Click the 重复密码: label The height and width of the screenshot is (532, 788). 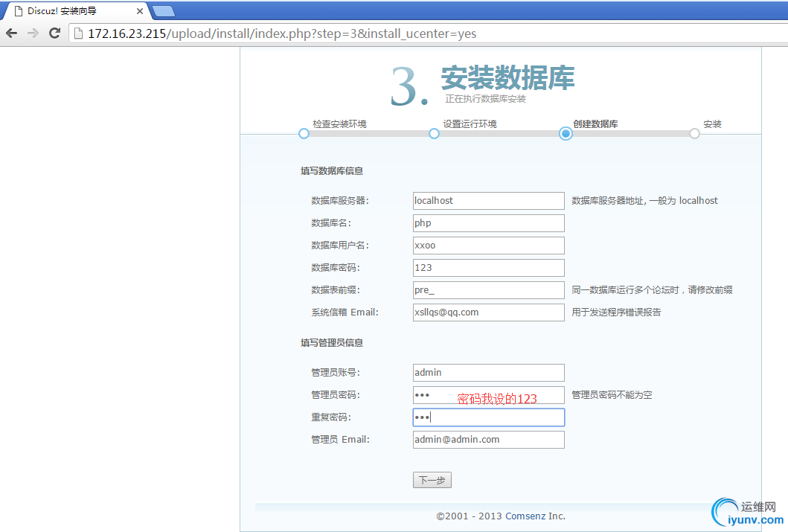click(330, 417)
